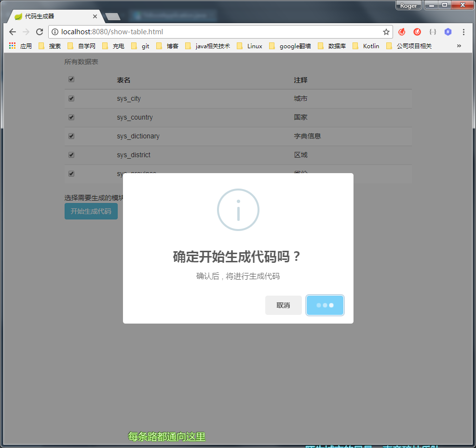Image resolution: width=476 pixels, height=448 pixels.
Task: Open the git bookmark folder
Action: [x=140, y=46]
